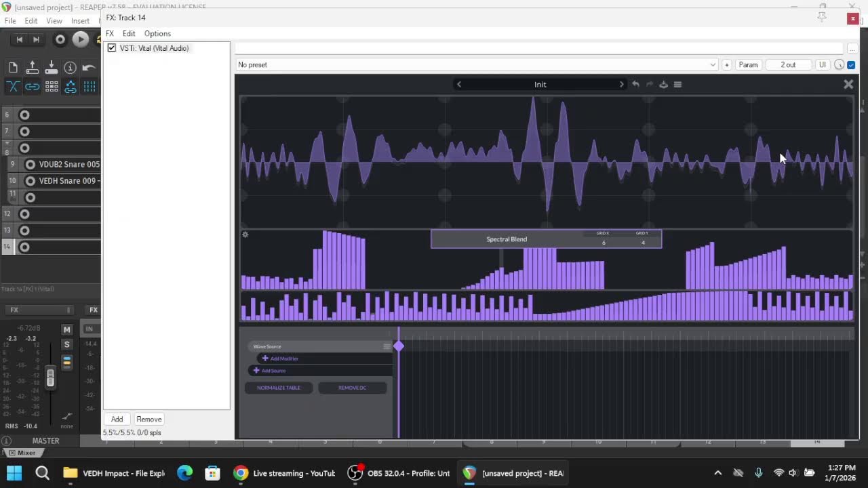The image size is (868, 488).
Task: Open the Insert menu in REAPER
Action: tap(80, 21)
